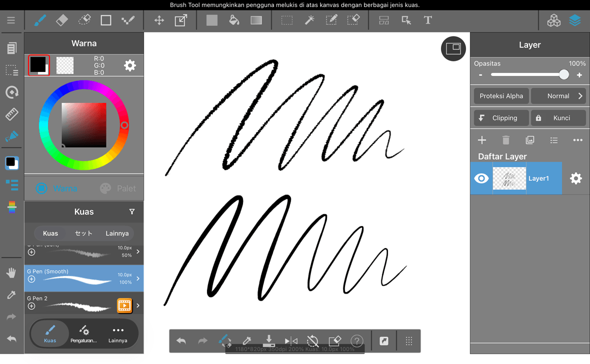The width and height of the screenshot is (590, 364).
Task: Switch to the Kuas brush tab
Action: 50,233
